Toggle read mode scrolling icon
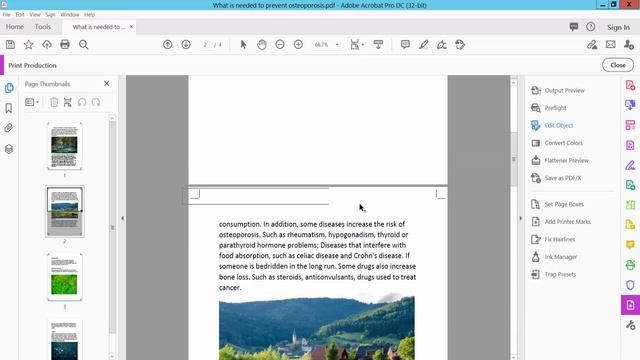640x360 pixels. 378,44
